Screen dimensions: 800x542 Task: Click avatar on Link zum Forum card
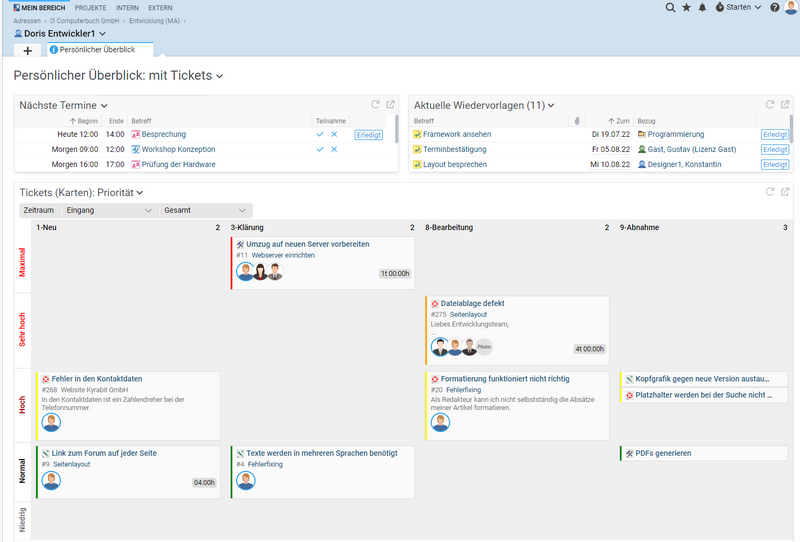tap(51, 480)
